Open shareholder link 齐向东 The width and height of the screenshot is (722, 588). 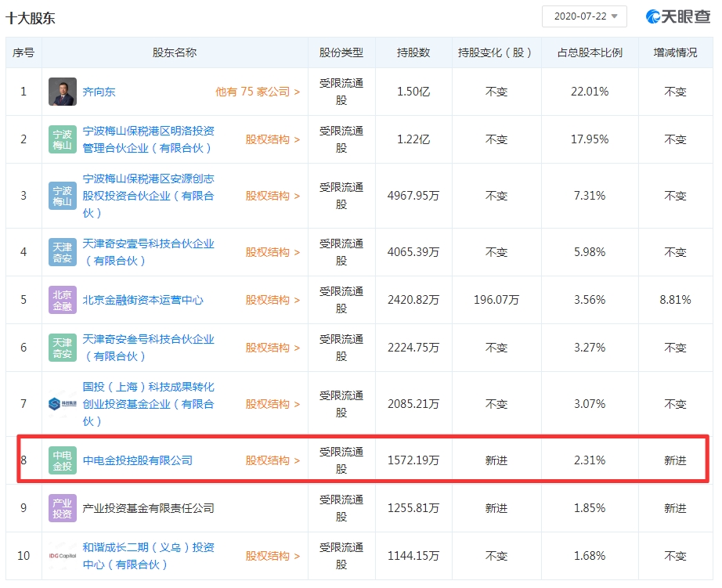(99, 92)
